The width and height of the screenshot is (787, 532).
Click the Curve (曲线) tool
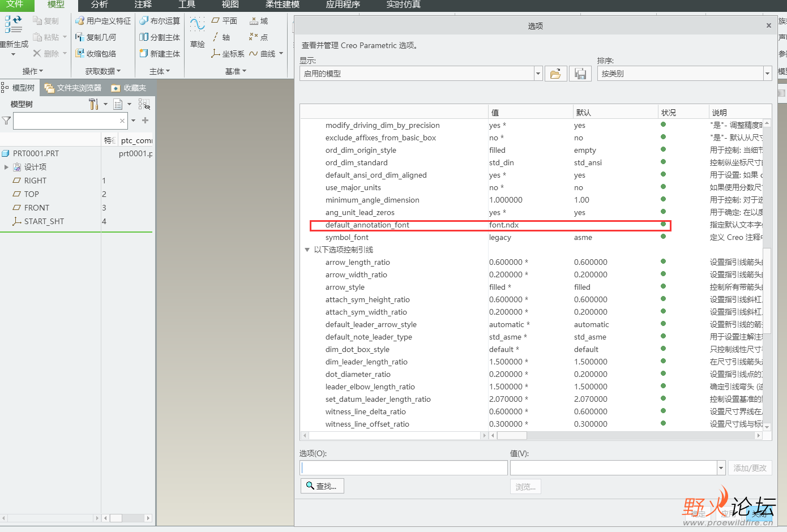pos(262,54)
